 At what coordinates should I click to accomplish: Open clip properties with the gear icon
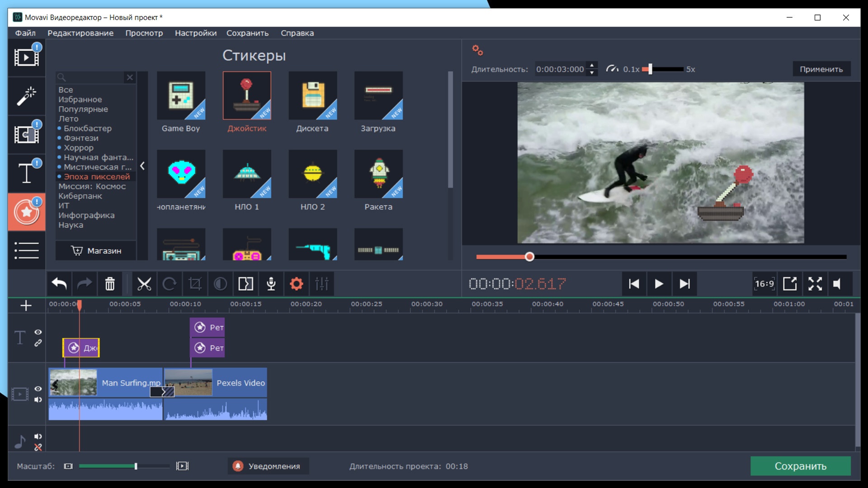(296, 284)
